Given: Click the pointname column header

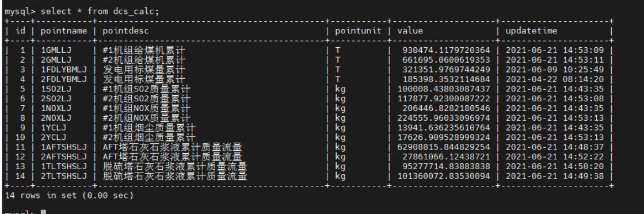Looking at the screenshot, I should (64, 31).
